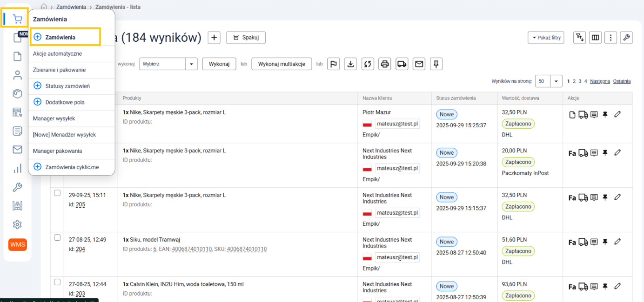Click the printer icon in the toolbar
Screen dimensions: 644x302
click(x=384, y=64)
